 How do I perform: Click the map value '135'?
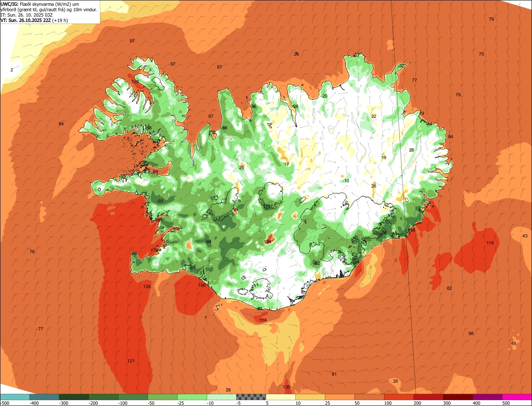click(x=287, y=387)
